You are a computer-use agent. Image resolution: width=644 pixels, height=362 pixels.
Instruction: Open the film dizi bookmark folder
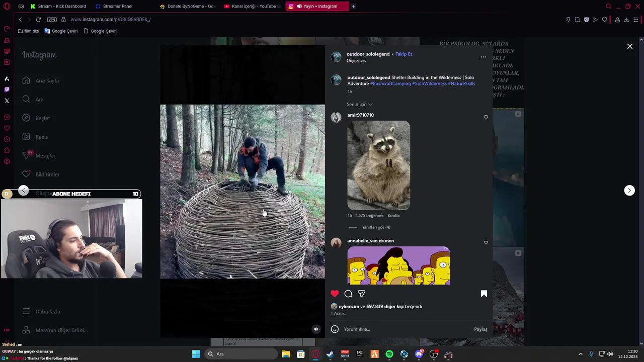pos(28,31)
